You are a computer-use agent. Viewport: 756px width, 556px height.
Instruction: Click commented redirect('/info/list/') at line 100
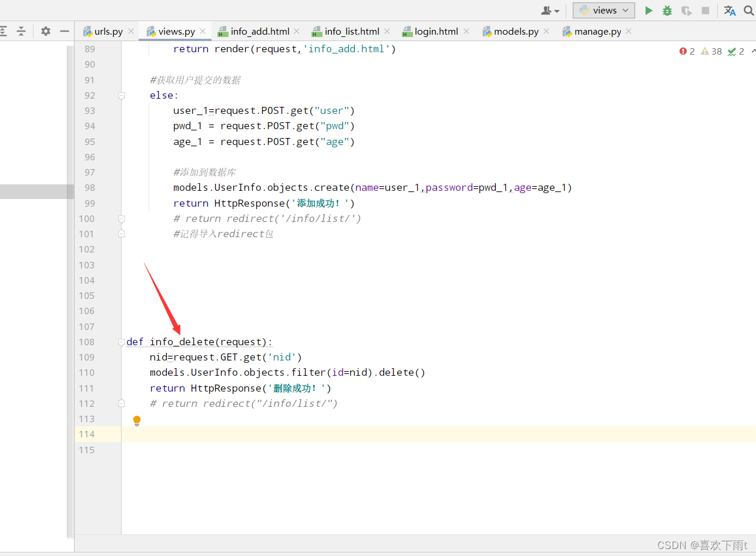(267, 218)
